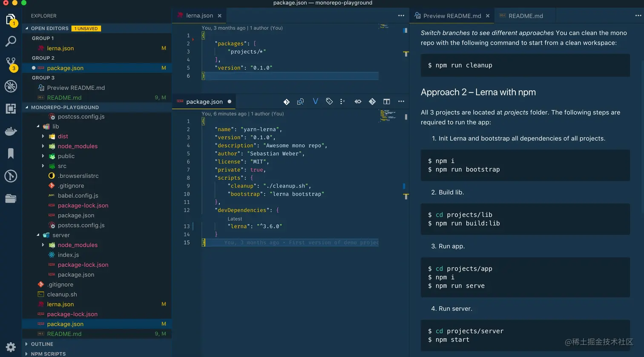Viewport: 644px width, 357px height.
Task: Click git diamond icon left of split editor
Action: coord(372,101)
